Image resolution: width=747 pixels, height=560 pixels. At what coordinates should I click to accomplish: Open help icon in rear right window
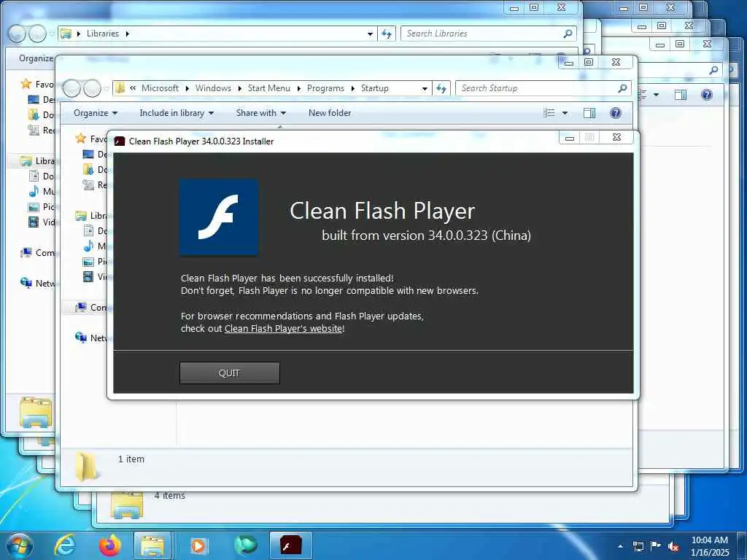[707, 95]
